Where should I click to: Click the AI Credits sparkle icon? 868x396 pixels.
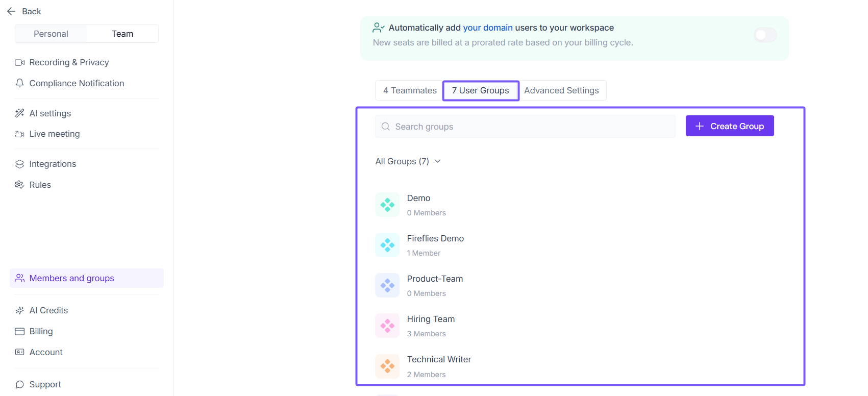(20, 310)
